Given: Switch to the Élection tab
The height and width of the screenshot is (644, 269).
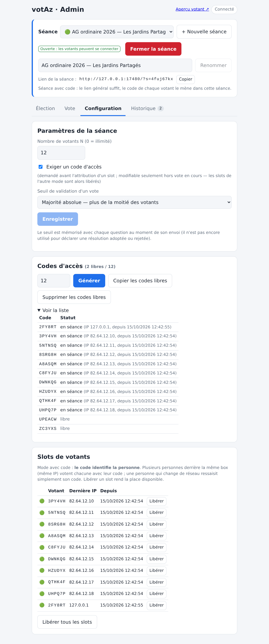Looking at the screenshot, I should tap(45, 108).
